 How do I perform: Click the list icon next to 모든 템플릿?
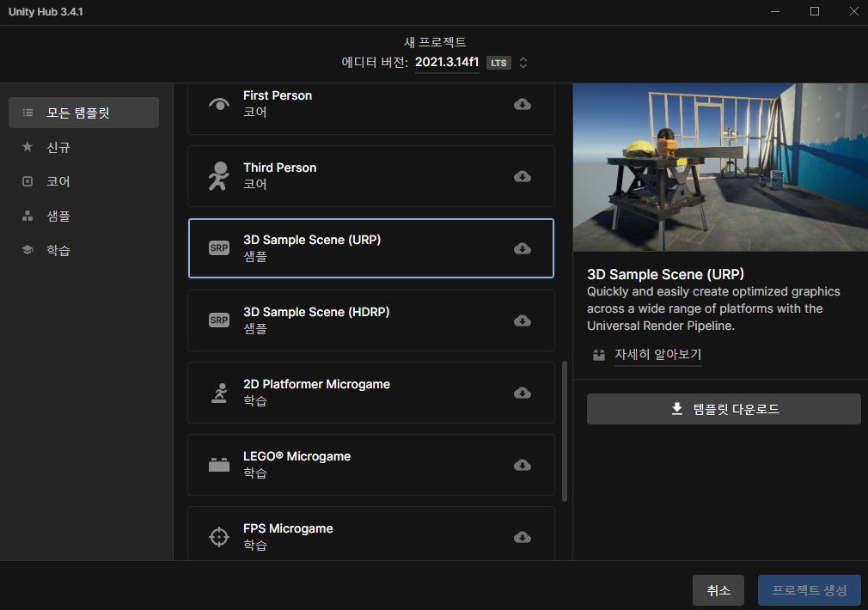(28, 113)
